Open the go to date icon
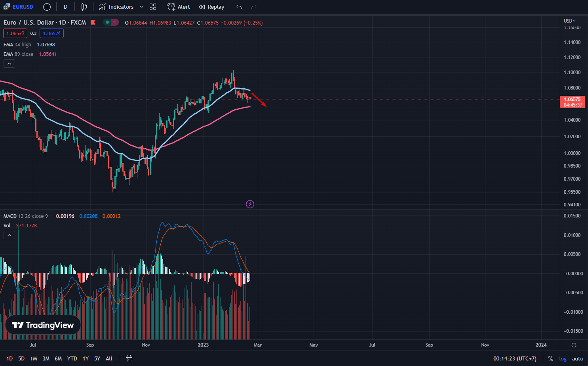The height and width of the screenshot is (366, 588). click(x=129, y=358)
